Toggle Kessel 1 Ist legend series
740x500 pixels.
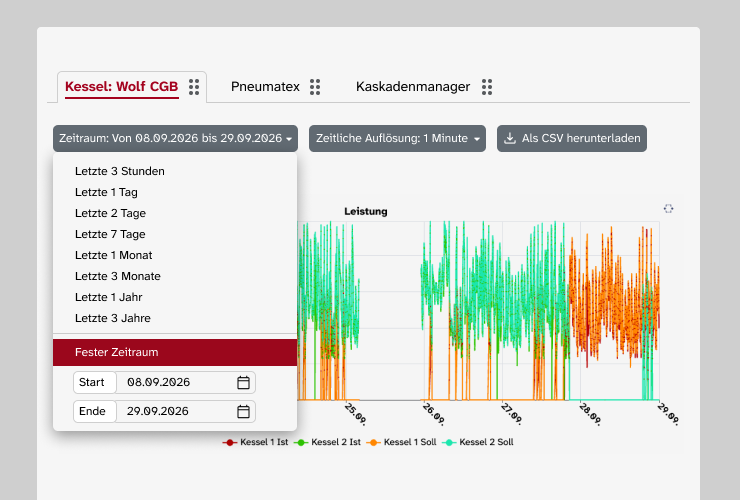255,442
